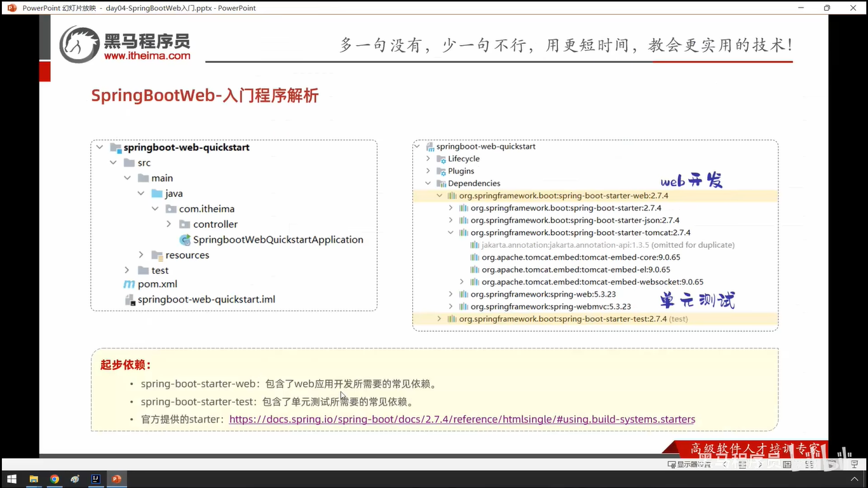Collapse the src folder chevron

point(113,163)
